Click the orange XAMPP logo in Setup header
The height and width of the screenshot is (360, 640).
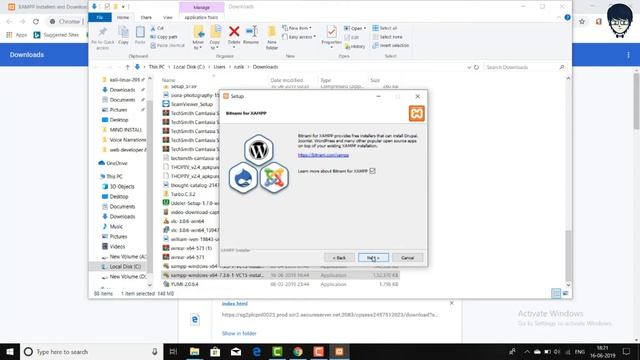(x=417, y=113)
